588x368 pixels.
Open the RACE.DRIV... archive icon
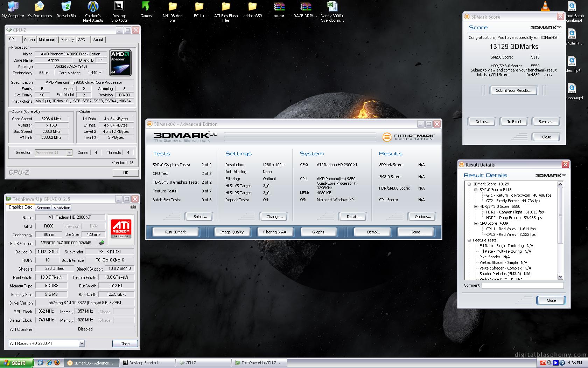(x=306, y=9)
